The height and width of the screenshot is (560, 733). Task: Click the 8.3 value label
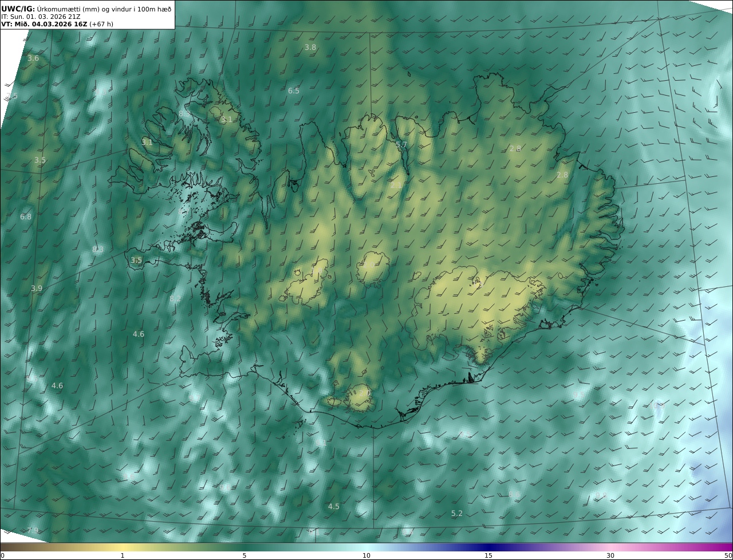point(98,250)
